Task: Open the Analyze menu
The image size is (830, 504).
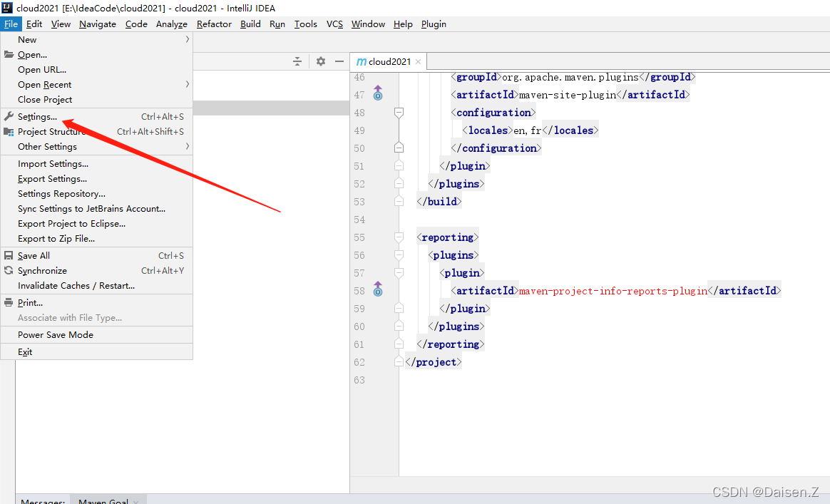Action: click(x=172, y=24)
